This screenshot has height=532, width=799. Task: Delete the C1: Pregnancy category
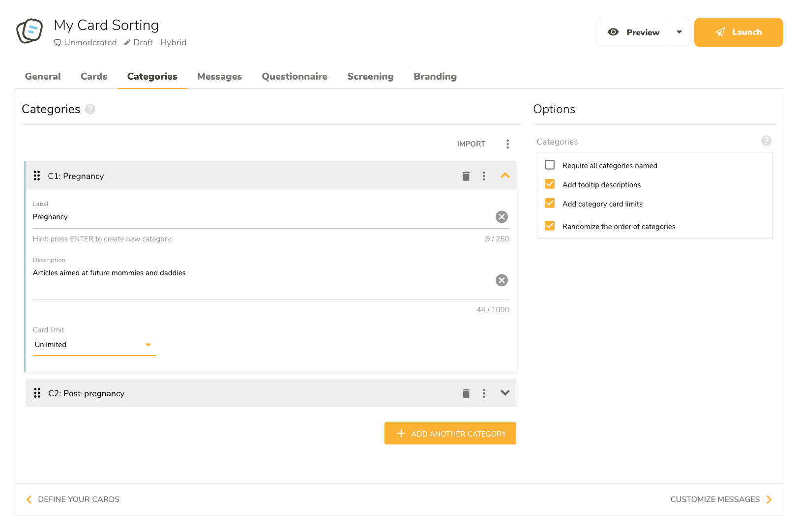[x=466, y=176]
